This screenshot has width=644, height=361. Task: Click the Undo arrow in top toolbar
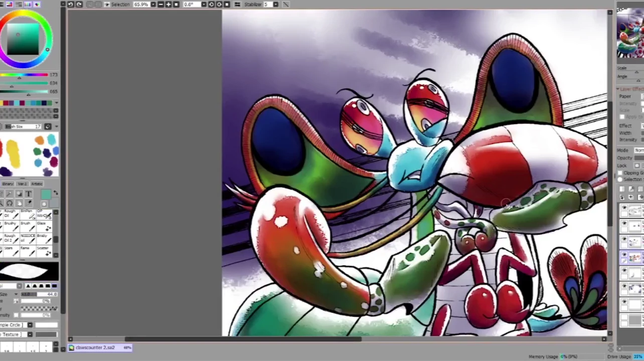[71, 5]
